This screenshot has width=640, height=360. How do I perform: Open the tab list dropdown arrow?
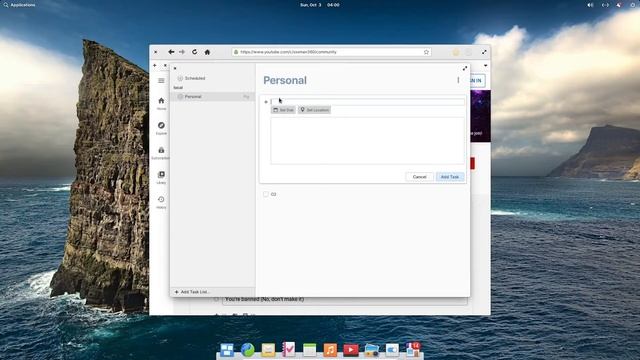coord(485,65)
